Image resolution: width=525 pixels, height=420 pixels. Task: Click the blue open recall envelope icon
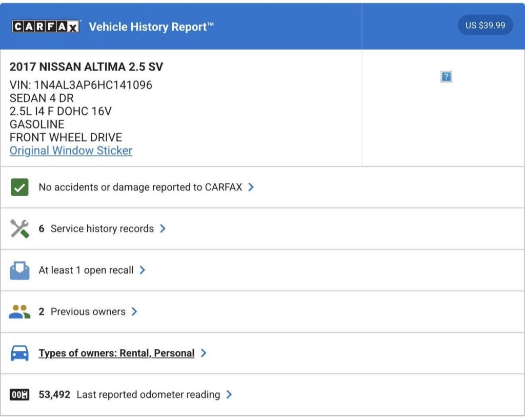pos(19,270)
